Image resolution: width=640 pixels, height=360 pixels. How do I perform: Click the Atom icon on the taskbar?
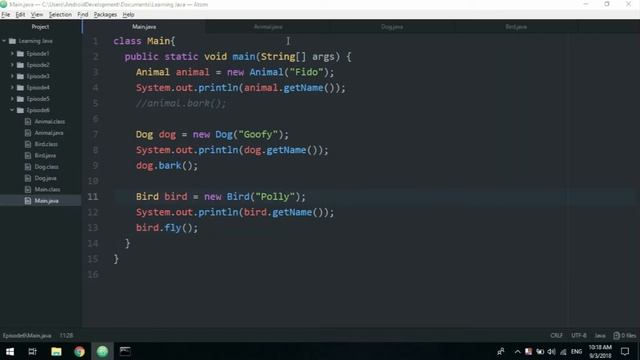click(102, 351)
